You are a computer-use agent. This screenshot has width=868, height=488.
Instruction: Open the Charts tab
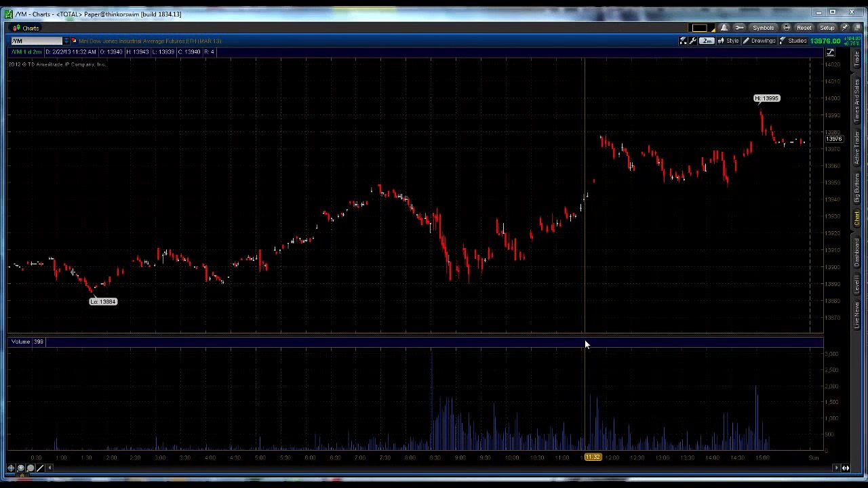[x=26, y=28]
